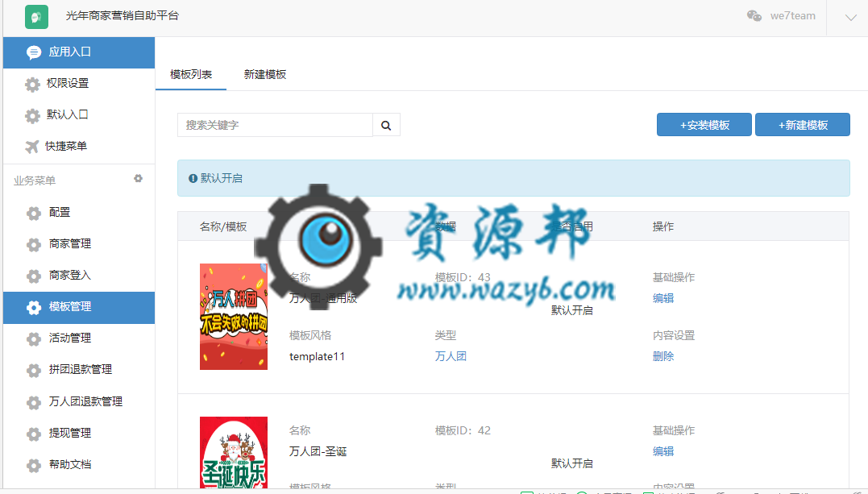Screen dimensions: 868x494
Task: Click the +安装模板 button
Action: click(x=704, y=125)
